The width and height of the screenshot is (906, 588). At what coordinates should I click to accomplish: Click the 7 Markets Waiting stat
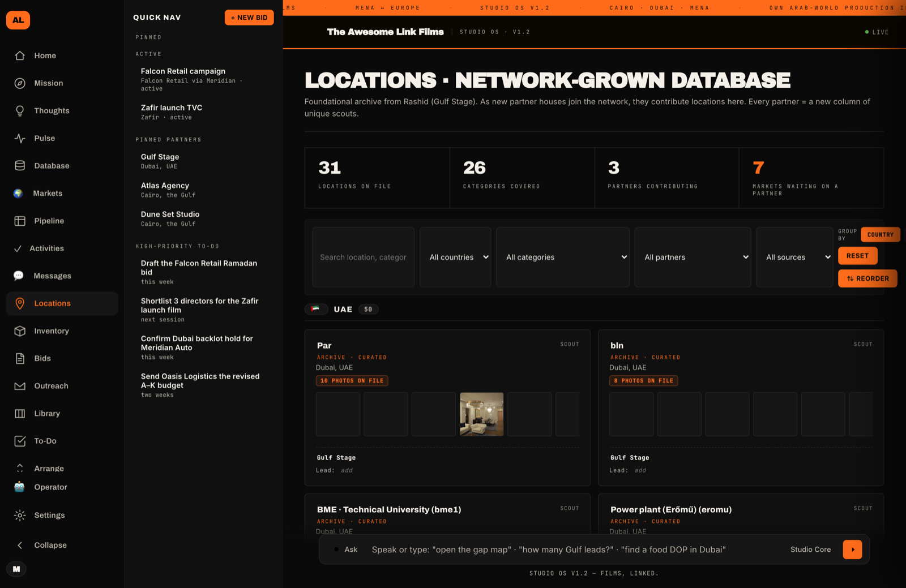pyautogui.click(x=811, y=178)
